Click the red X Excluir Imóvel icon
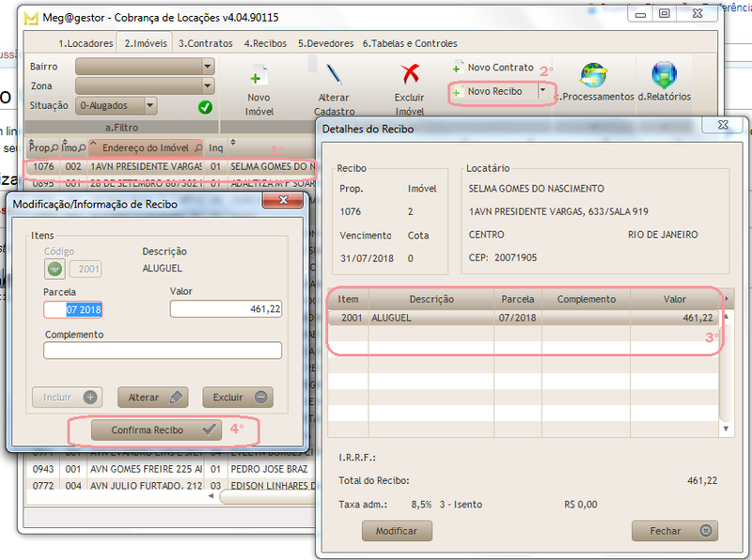752x560 pixels. click(410, 75)
